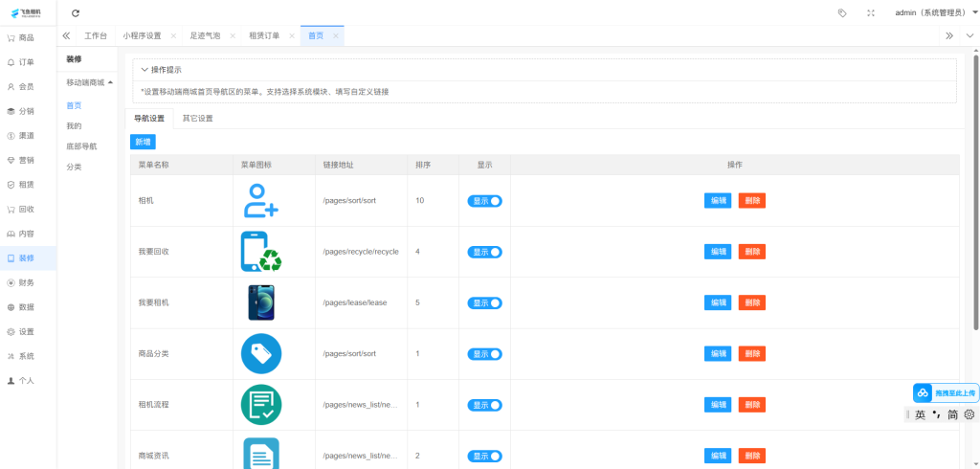The height and width of the screenshot is (469, 980).
Task: Open 会员 in the left sidebar
Action: (28, 87)
